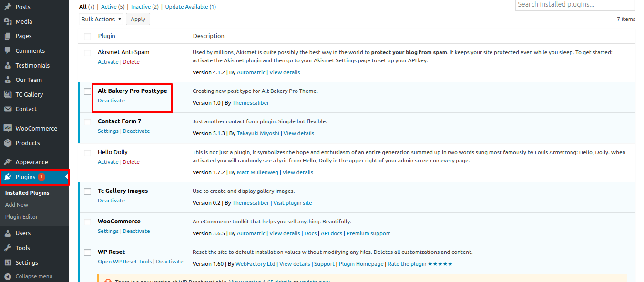Filter plugins by Active

tap(109, 7)
